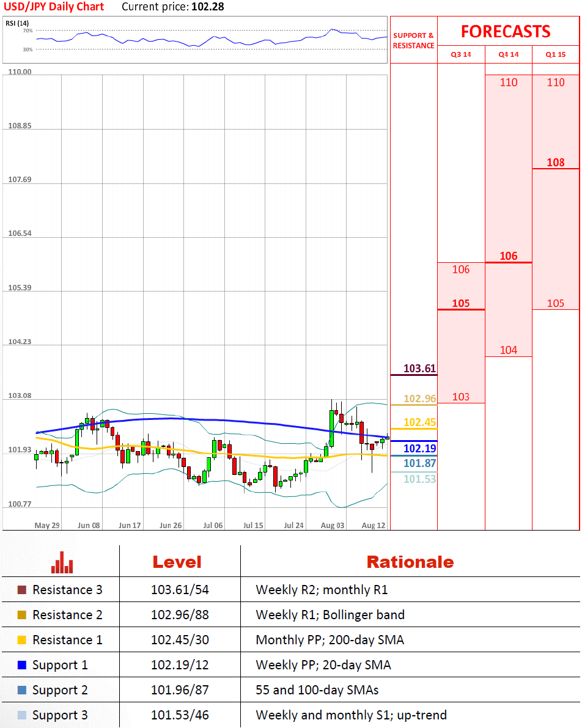Click the bold 108 forecast in Q1 15
The height and width of the screenshot is (728, 582).
[556, 163]
